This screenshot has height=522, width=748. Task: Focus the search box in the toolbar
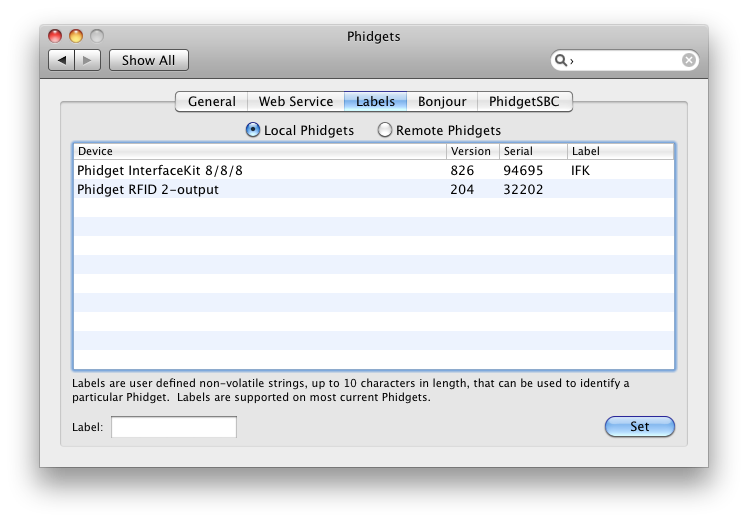coord(625,60)
